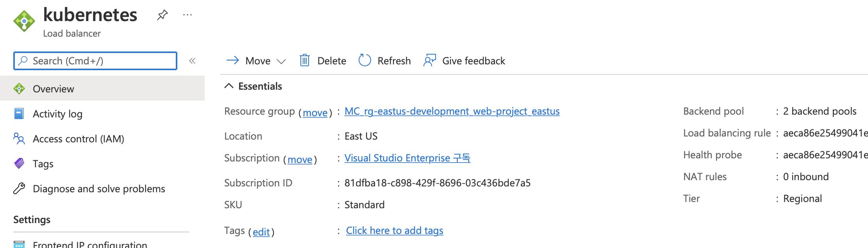Refresh the overview page

pyautogui.click(x=385, y=61)
